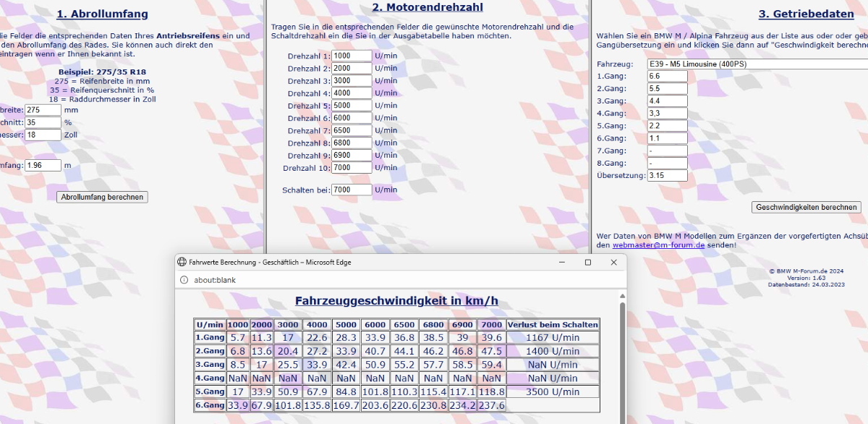Select the Drehzahl 1 input field
This screenshot has height=424, width=868.
click(x=352, y=56)
